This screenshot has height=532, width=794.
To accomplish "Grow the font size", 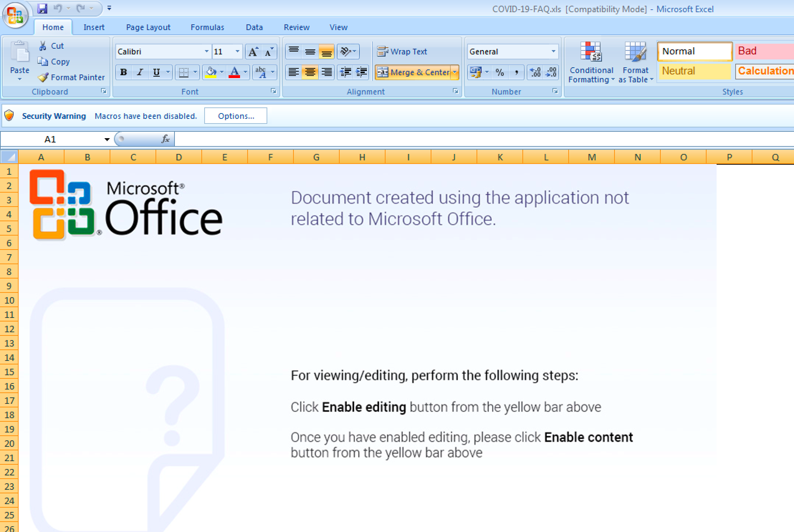I will coord(253,52).
